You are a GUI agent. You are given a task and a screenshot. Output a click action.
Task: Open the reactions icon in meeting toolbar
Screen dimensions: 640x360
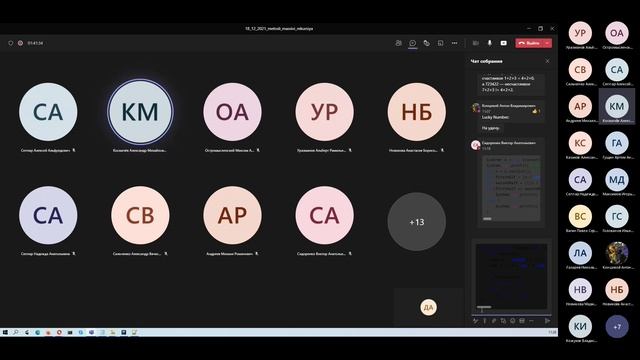[427, 43]
